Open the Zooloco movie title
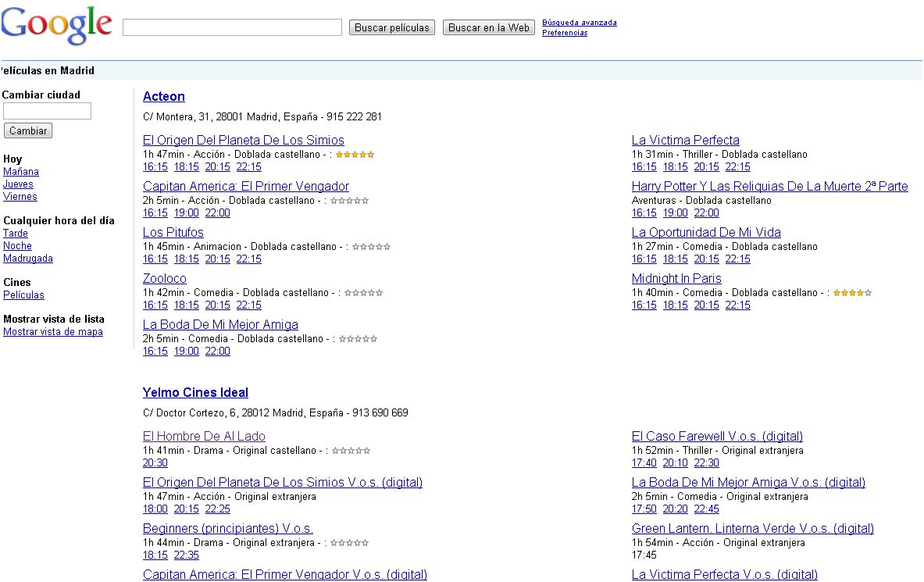Viewport: 924px width, 582px height. 165,279
